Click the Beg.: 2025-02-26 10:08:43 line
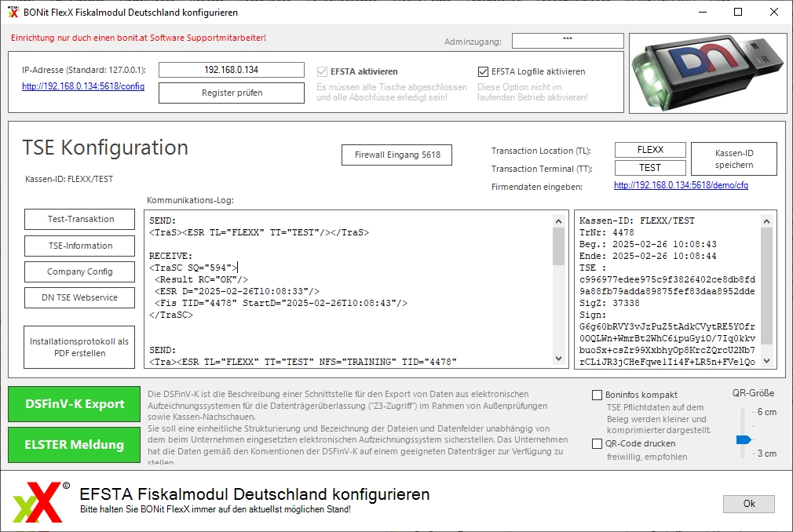 tap(648, 245)
